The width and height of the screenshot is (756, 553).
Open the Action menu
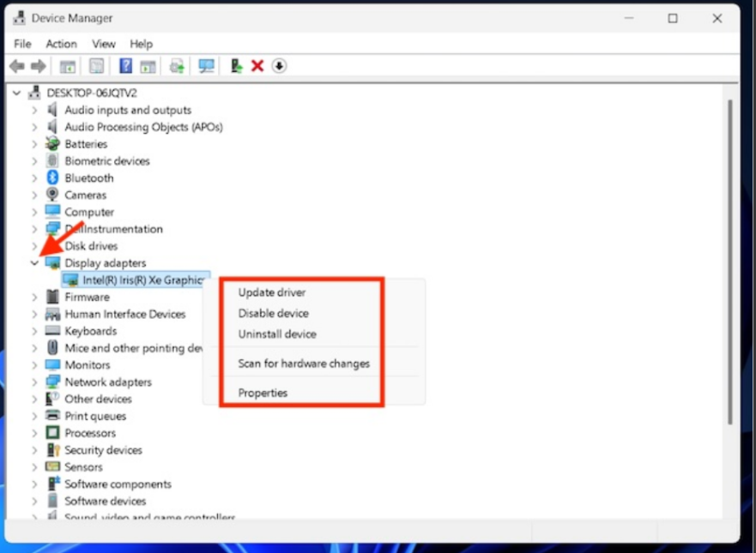tap(61, 44)
